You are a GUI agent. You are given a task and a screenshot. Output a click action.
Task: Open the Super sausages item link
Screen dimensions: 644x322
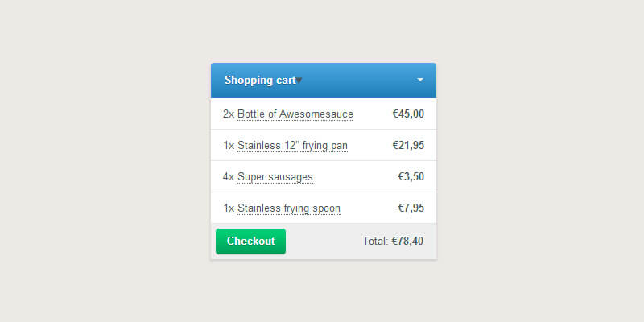click(275, 177)
